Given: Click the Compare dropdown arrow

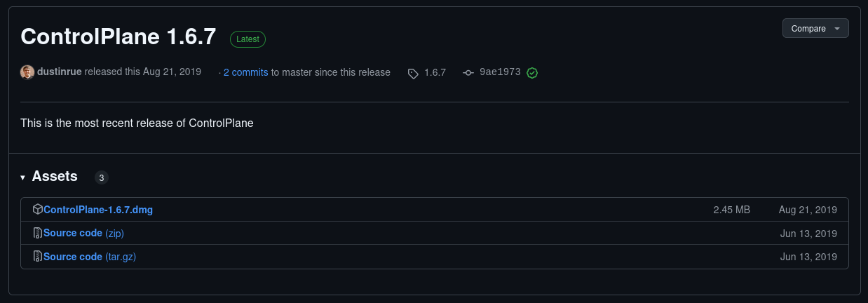Looking at the screenshot, I should point(837,29).
